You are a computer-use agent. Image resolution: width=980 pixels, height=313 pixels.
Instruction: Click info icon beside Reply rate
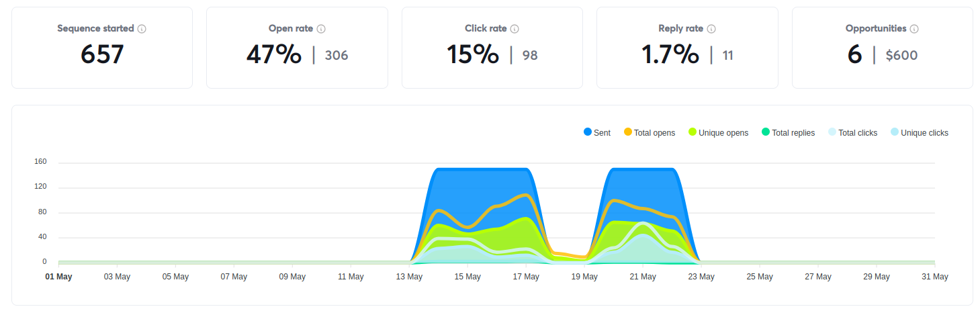tap(711, 29)
